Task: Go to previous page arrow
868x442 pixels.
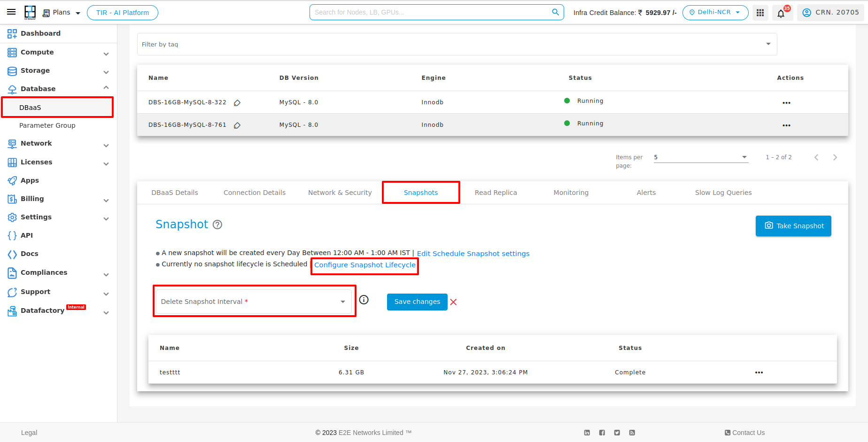Action: click(816, 157)
